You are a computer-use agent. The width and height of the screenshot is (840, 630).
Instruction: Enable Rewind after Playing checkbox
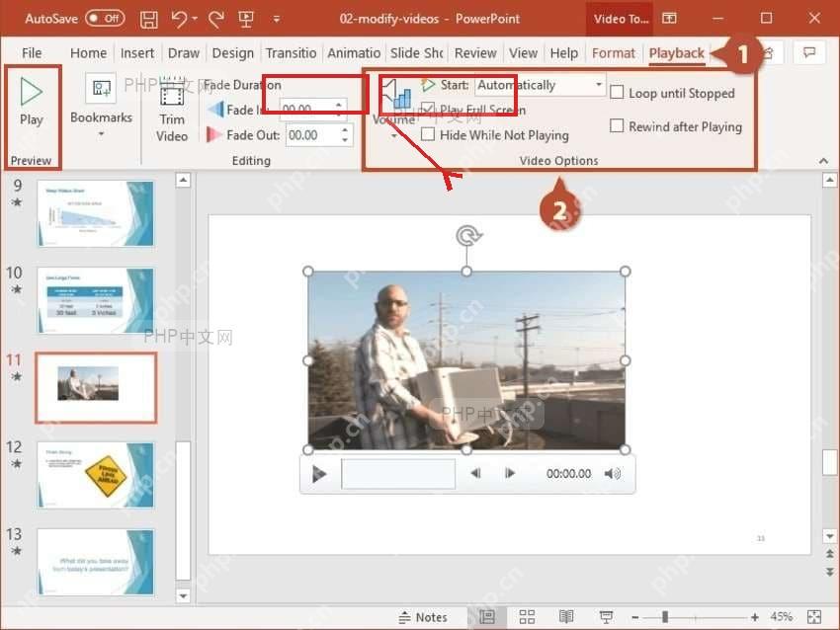pos(617,126)
